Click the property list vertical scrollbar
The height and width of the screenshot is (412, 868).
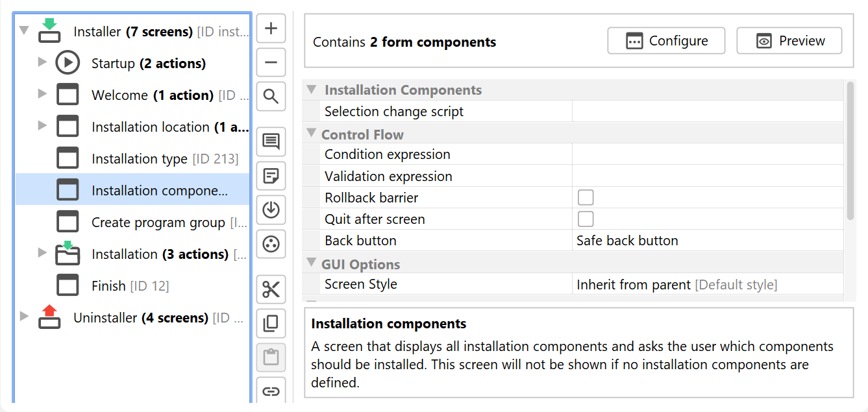pos(850,151)
